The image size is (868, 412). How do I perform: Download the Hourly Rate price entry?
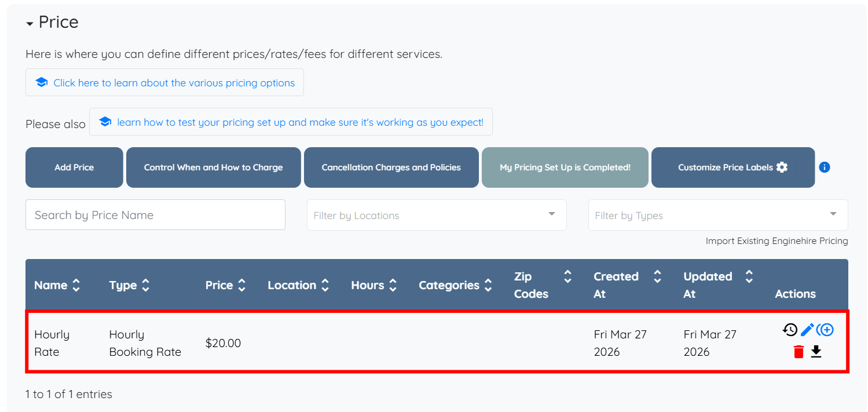(x=816, y=352)
